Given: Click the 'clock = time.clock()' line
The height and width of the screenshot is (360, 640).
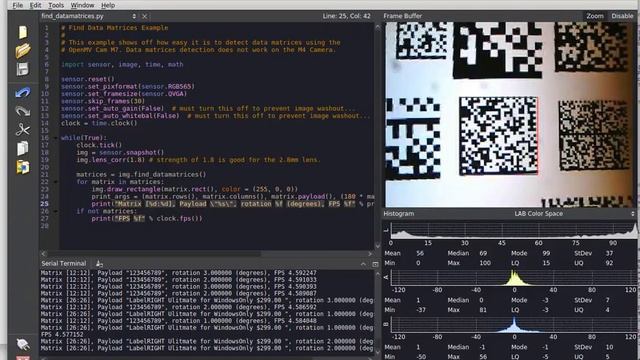Looking at the screenshot, I should [x=99, y=123].
